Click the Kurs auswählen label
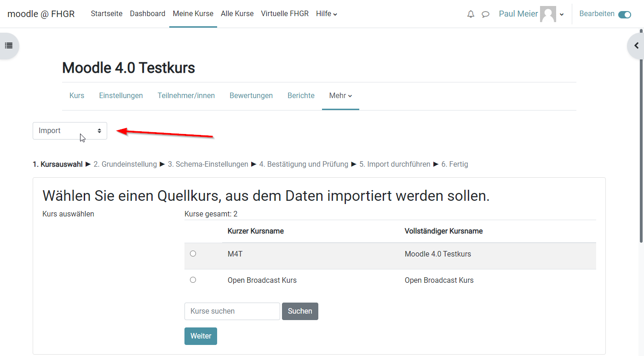The height and width of the screenshot is (356, 644). 68,214
